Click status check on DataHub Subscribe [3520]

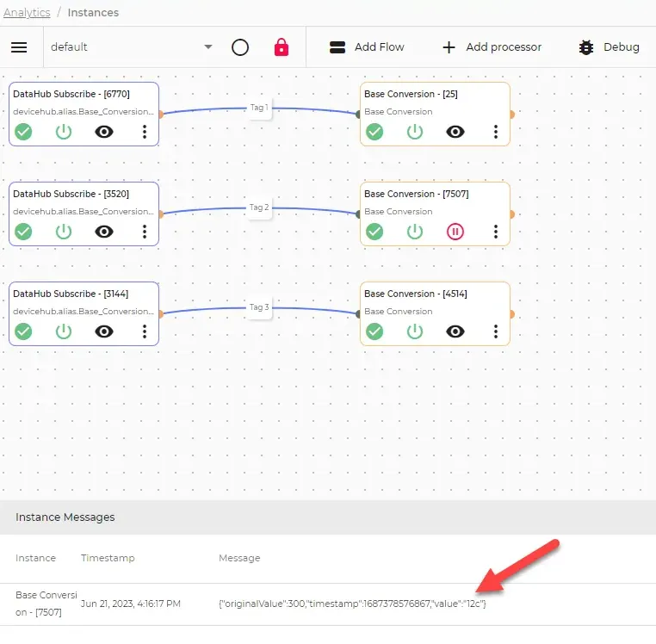tap(23, 232)
